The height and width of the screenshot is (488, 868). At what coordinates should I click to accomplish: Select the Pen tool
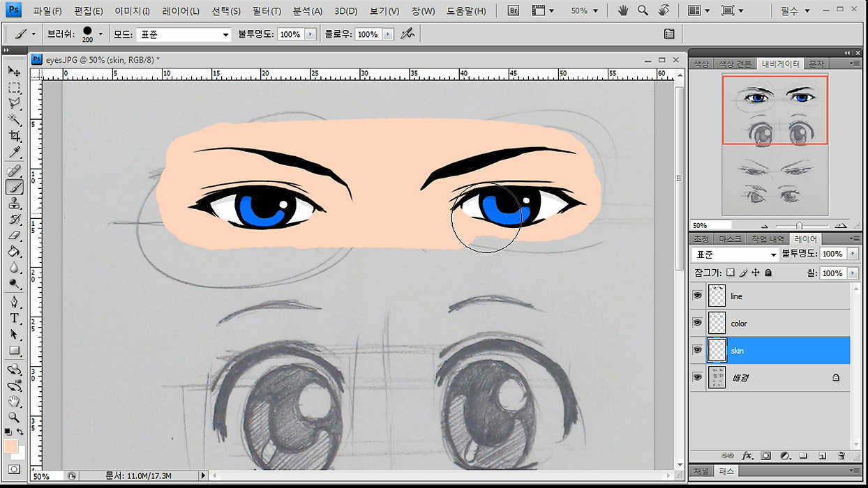coord(14,302)
